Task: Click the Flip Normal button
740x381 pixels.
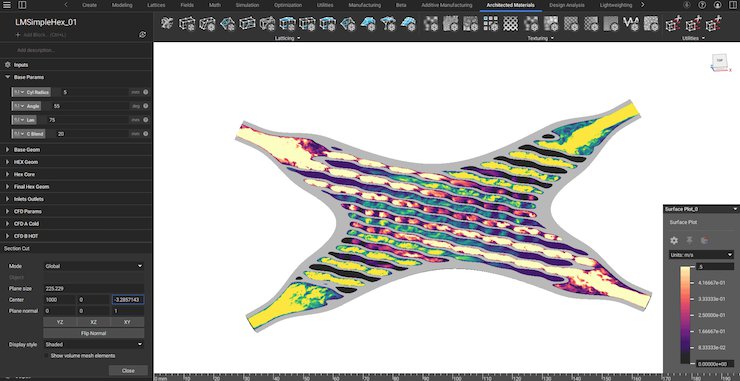Action: click(x=93, y=333)
